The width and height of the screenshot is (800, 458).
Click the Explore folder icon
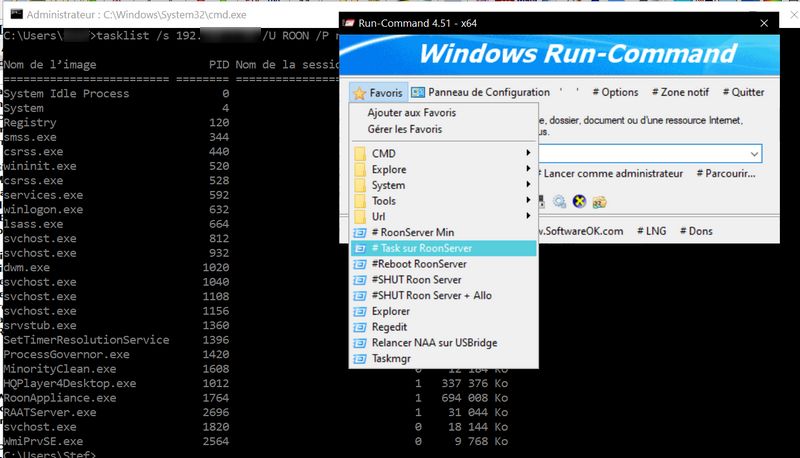(360, 169)
